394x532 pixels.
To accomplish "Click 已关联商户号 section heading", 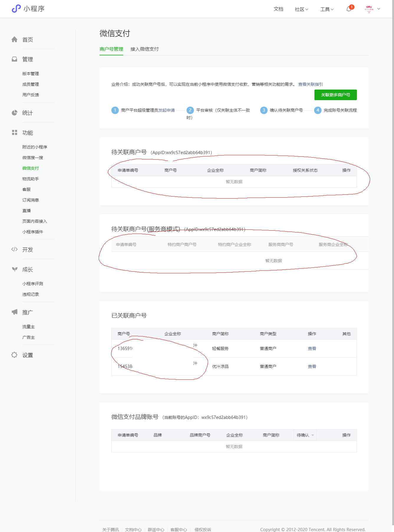I will (x=129, y=315).
